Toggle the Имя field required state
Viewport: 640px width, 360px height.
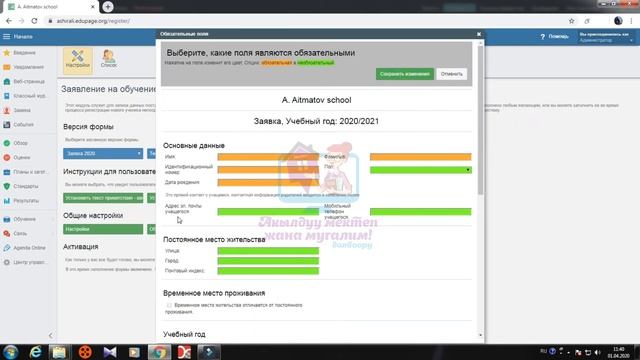268,157
